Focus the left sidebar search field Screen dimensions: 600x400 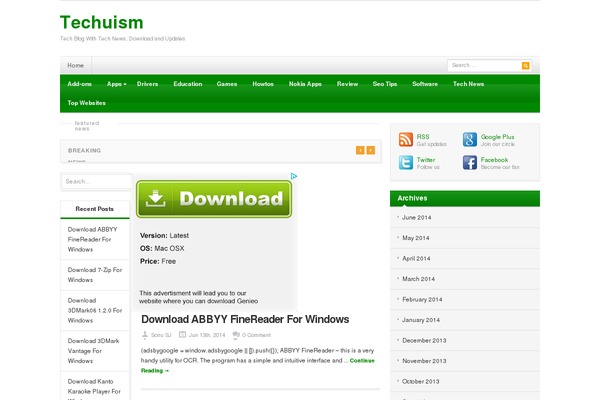96,181
